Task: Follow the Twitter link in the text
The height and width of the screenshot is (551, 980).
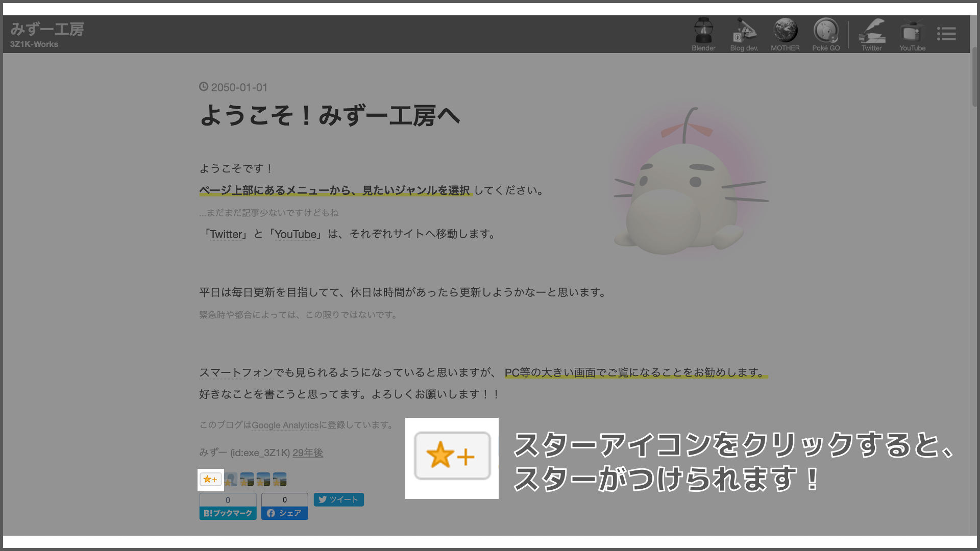Action: (x=226, y=234)
